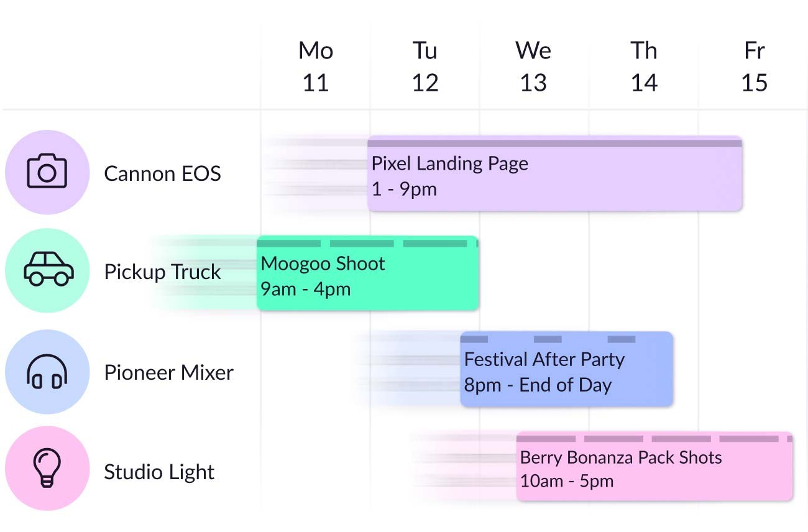Click the Studio Light resource label
Viewport: 808px width, 532px height.
[158, 472]
